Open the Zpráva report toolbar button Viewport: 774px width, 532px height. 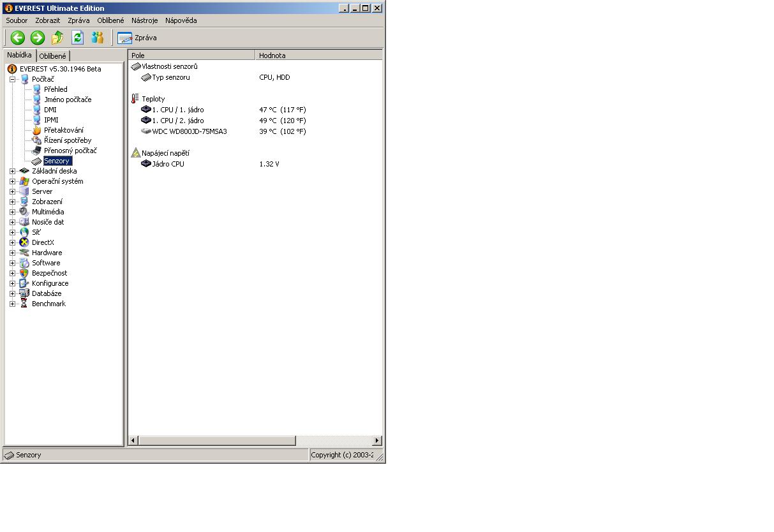pyautogui.click(x=137, y=38)
